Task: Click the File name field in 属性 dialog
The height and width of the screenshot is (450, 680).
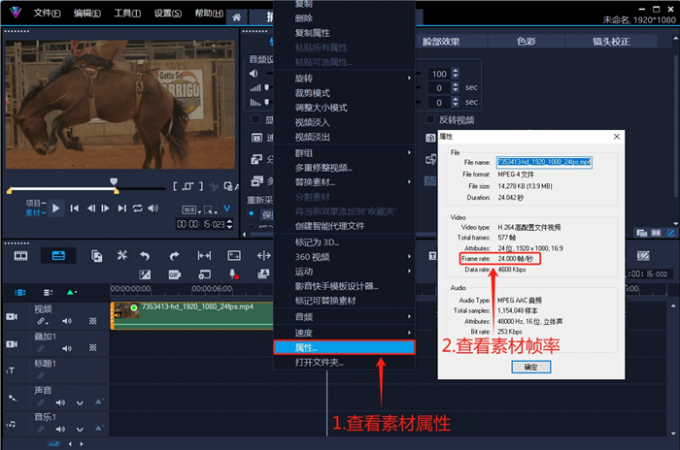Action: click(544, 162)
